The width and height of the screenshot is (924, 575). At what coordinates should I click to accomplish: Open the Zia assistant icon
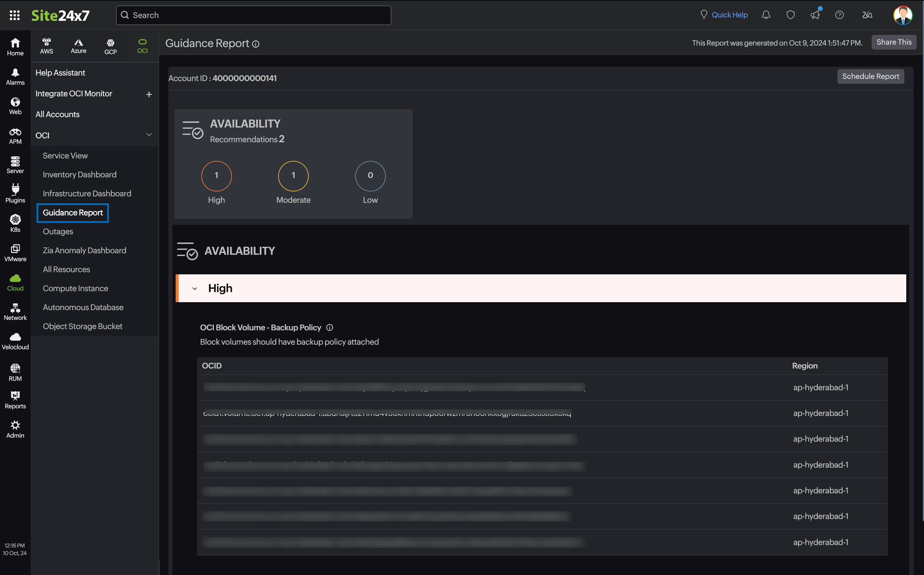coord(867,15)
